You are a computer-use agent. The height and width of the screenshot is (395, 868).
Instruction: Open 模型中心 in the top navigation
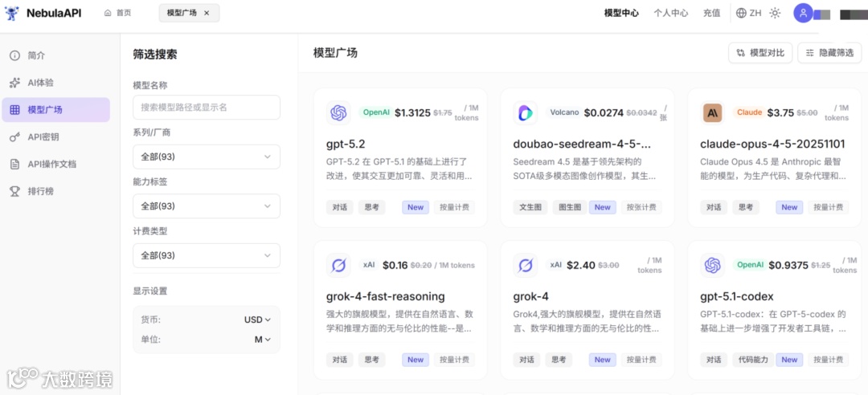(x=621, y=13)
